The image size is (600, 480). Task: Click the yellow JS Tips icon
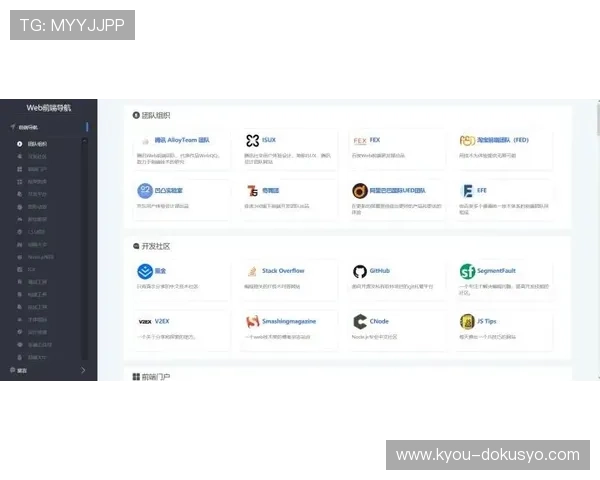pyautogui.click(x=467, y=321)
